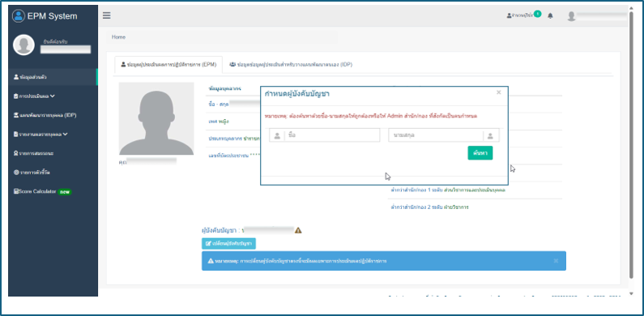Dismiss the blue หมายเหตุ alert banner
The image size is (644, 316).
coord(556,261)
